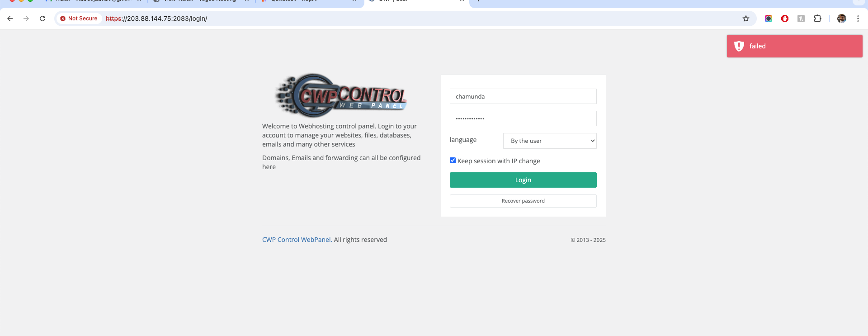The image size is (868, 336).
Task: Focus the masked password field
Action: coord(523,118)
